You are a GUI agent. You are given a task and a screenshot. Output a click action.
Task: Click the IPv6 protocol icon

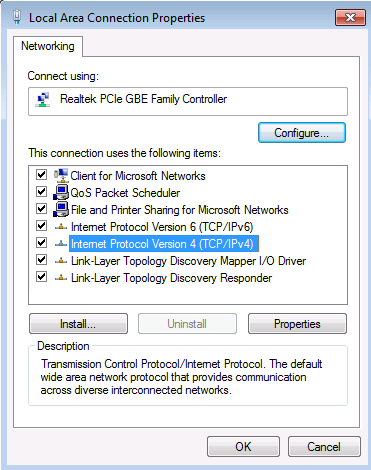click(x=61, y=227)
